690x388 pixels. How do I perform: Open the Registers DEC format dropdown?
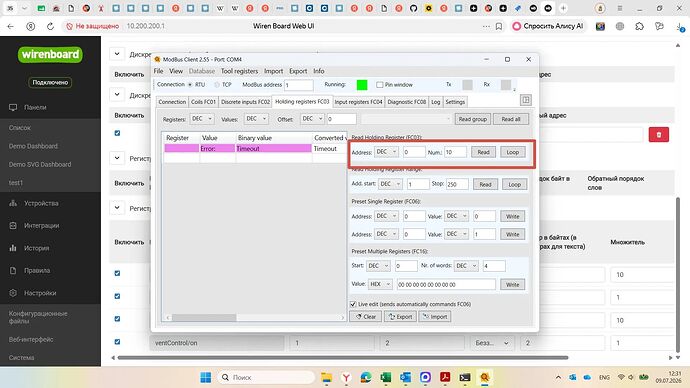tap(202, 119)
